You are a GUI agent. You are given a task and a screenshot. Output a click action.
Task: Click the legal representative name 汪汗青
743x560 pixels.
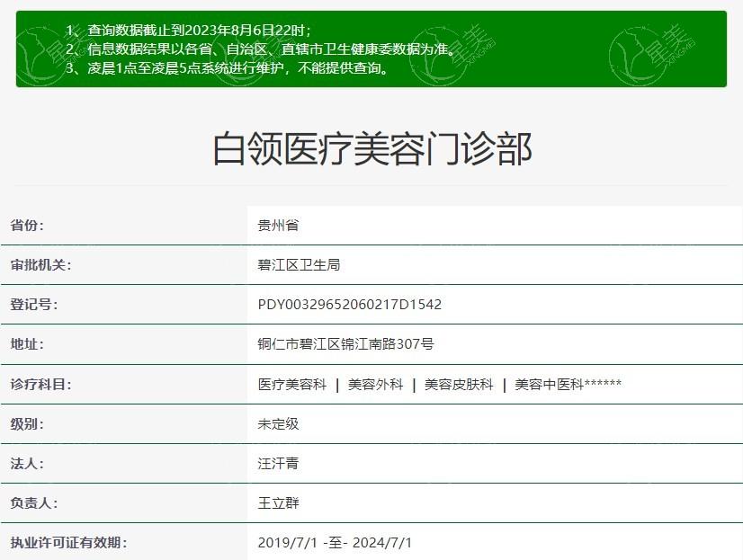275,464
